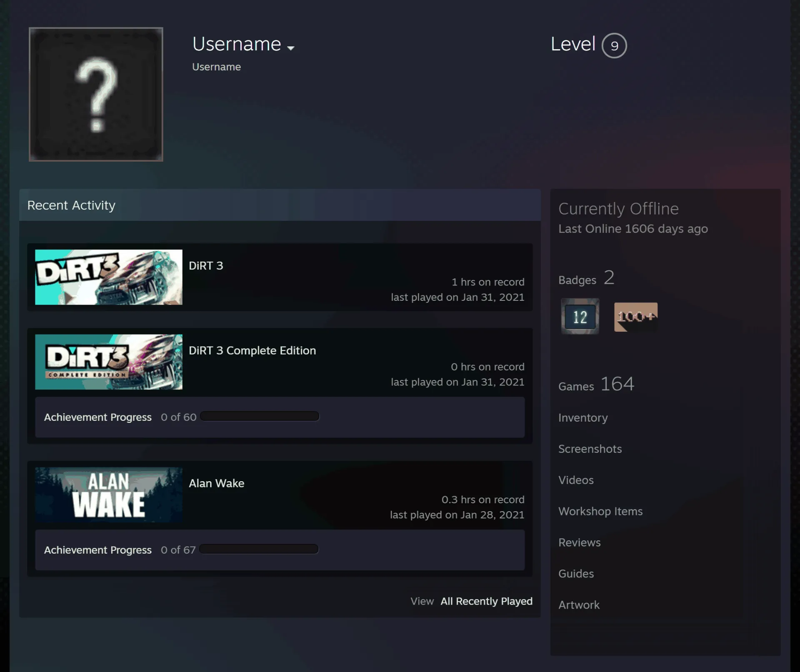Go to Videos
800x672 pixels.
point(576,480)
